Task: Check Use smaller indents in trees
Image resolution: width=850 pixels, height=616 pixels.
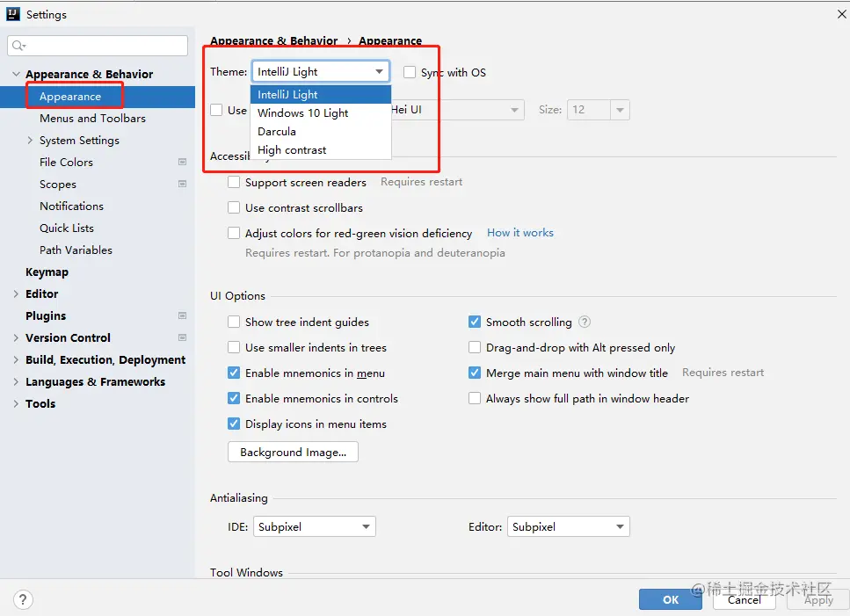Action: point(234,347)
